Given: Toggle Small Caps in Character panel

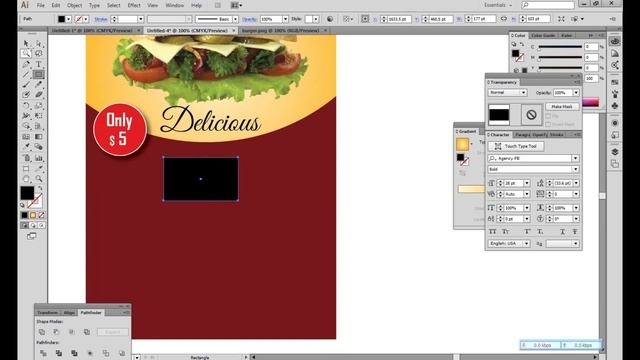Looking at the screenshot, I should click(x=505, y=231).
